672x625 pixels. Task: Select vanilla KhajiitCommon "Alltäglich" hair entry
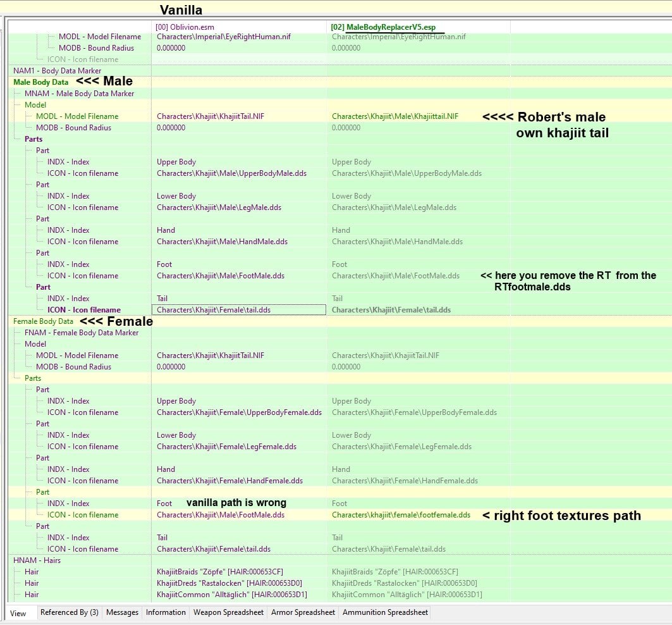(232, 595)
